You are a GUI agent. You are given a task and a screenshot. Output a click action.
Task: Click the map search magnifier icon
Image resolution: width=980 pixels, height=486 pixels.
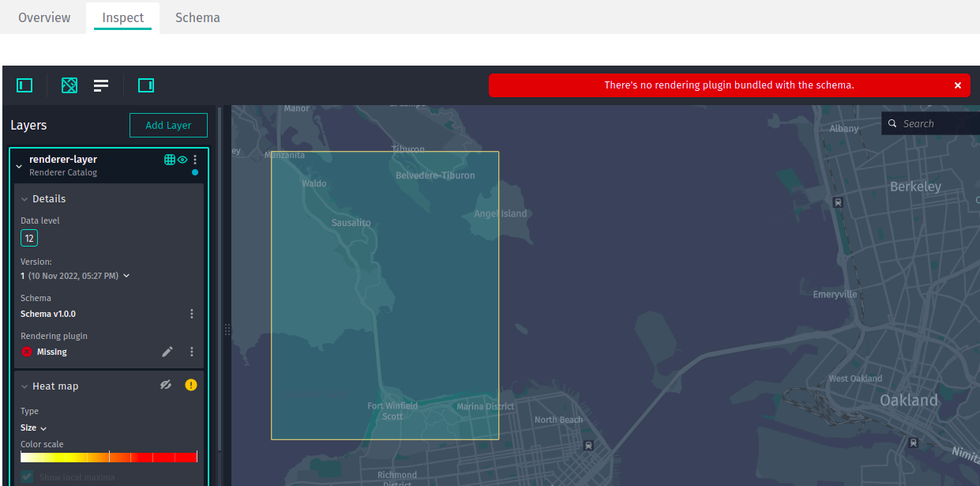pos(892,123)
